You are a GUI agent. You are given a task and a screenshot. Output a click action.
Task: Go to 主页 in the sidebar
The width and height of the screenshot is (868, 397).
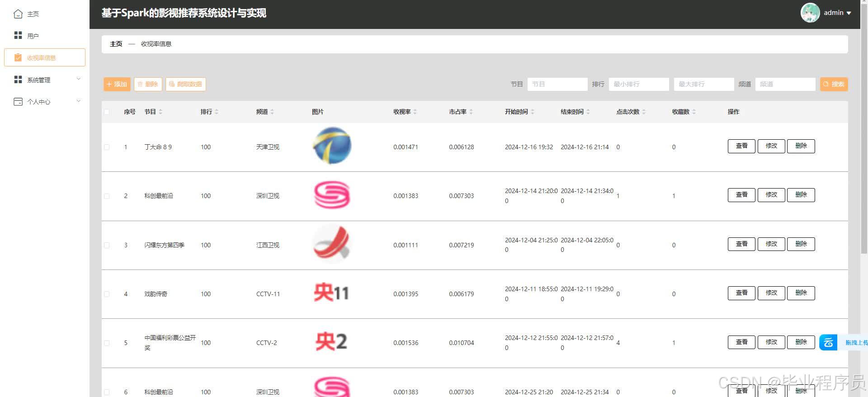point(45,14)
